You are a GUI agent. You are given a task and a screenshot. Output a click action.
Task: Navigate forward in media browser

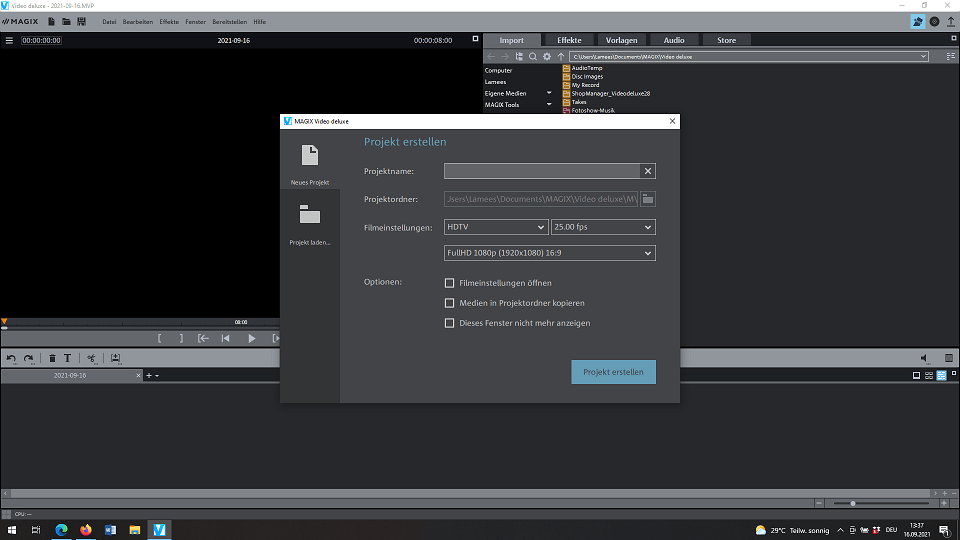coord(504,56)
